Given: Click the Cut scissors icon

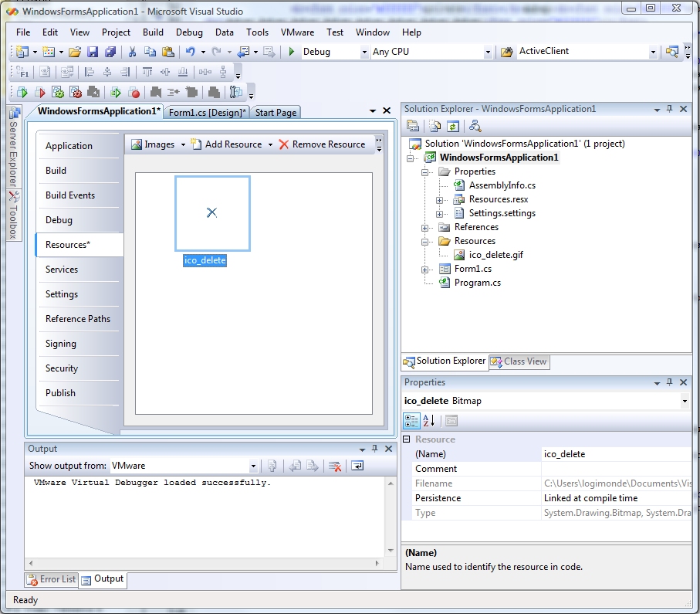Looking at the screenshot, I should (132, 52).
